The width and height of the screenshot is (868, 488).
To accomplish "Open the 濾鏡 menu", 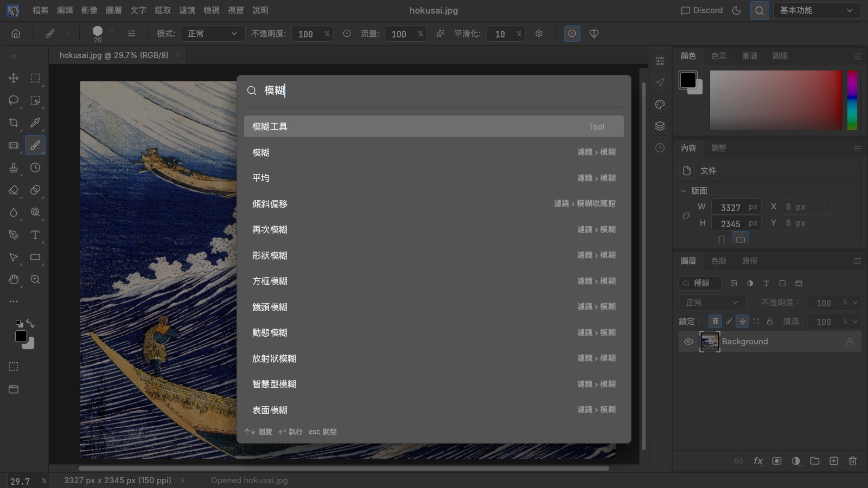I will pos(187,10).
